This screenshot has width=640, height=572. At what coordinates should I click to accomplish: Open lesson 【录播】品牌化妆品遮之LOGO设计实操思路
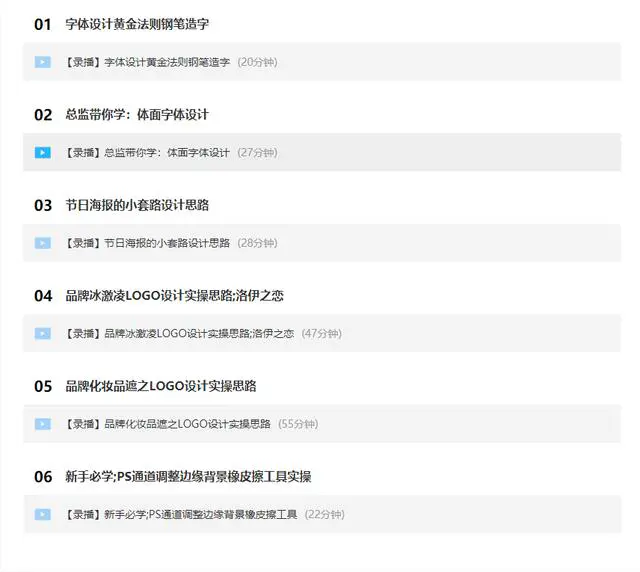tap(322, 424)
